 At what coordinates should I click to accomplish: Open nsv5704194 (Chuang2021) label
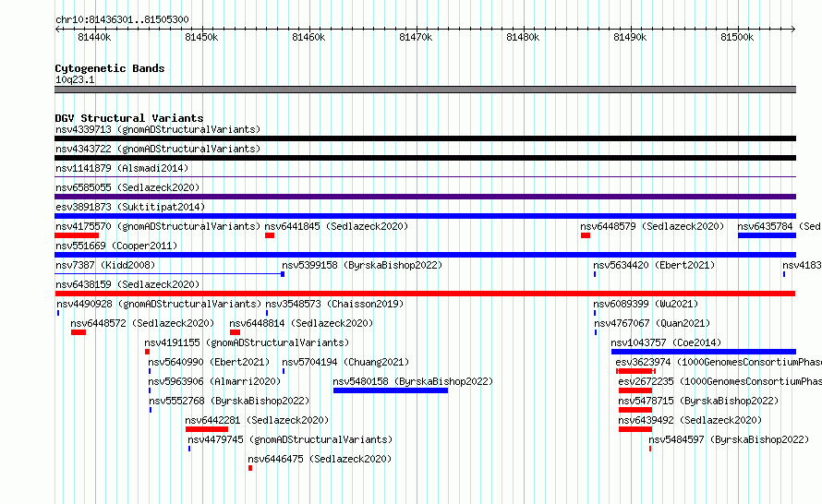click(345, 362)
